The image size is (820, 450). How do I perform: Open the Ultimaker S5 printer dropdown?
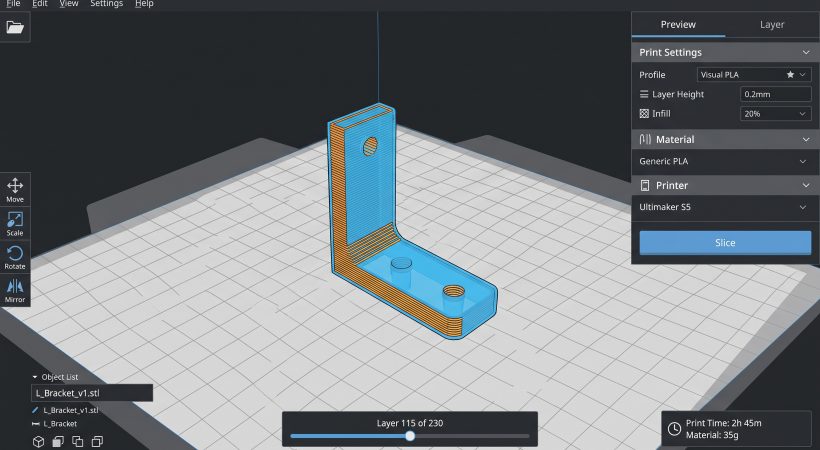pyautogui.click(x=725, y=207)
